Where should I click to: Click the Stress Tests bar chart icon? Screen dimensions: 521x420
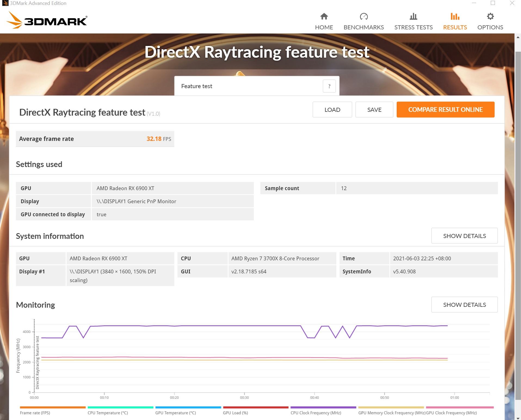pos(413,17)
